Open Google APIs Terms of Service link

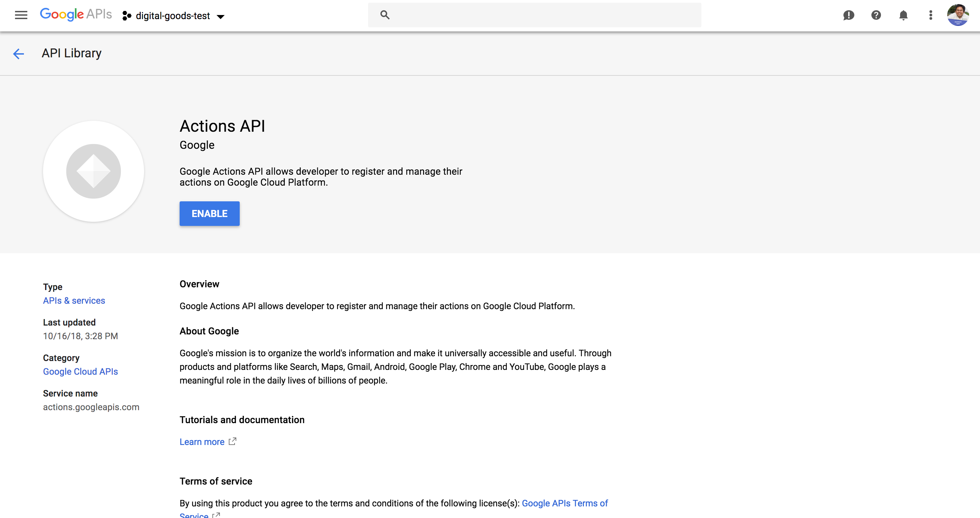564,503
